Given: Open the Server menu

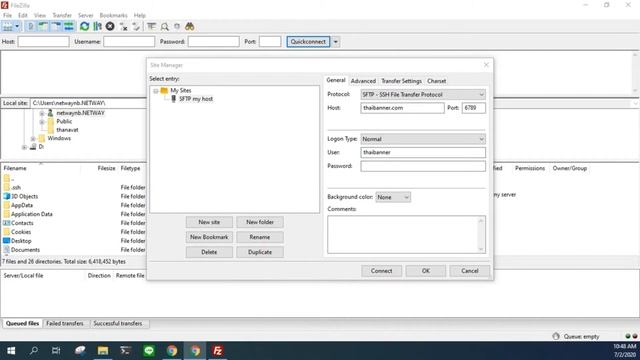Looking at the screenshot, I should pos(86,15).
